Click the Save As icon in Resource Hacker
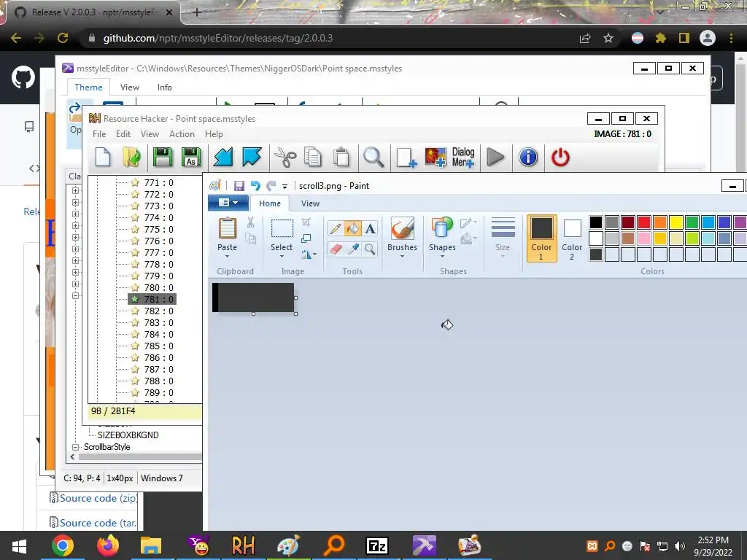This screenshot has width=747, height=560. click(191, 157)
